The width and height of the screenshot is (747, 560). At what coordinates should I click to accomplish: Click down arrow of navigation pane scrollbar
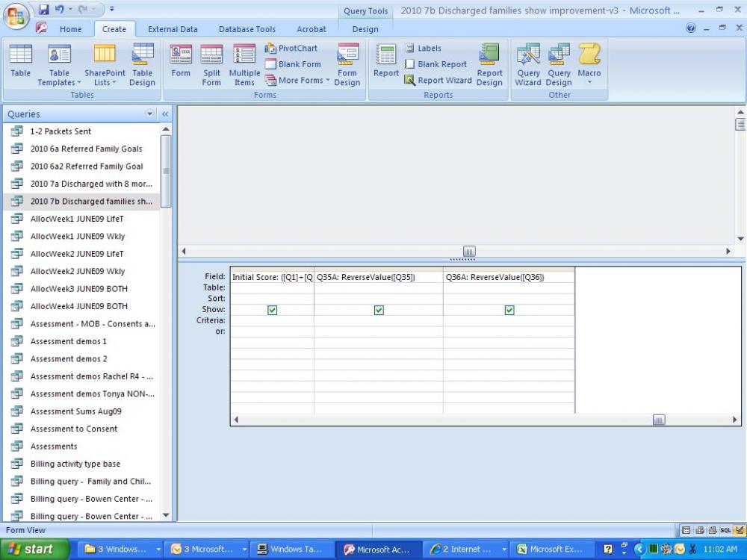coord(165,515)
